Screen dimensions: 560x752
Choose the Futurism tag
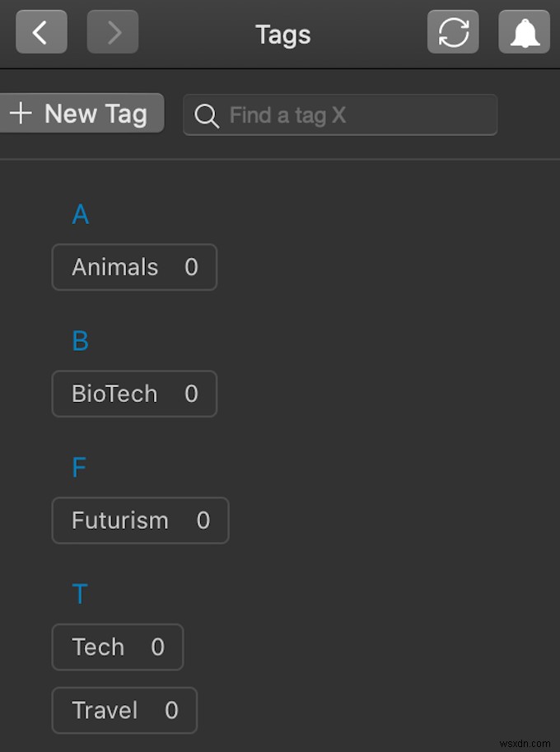click(120, 521)
